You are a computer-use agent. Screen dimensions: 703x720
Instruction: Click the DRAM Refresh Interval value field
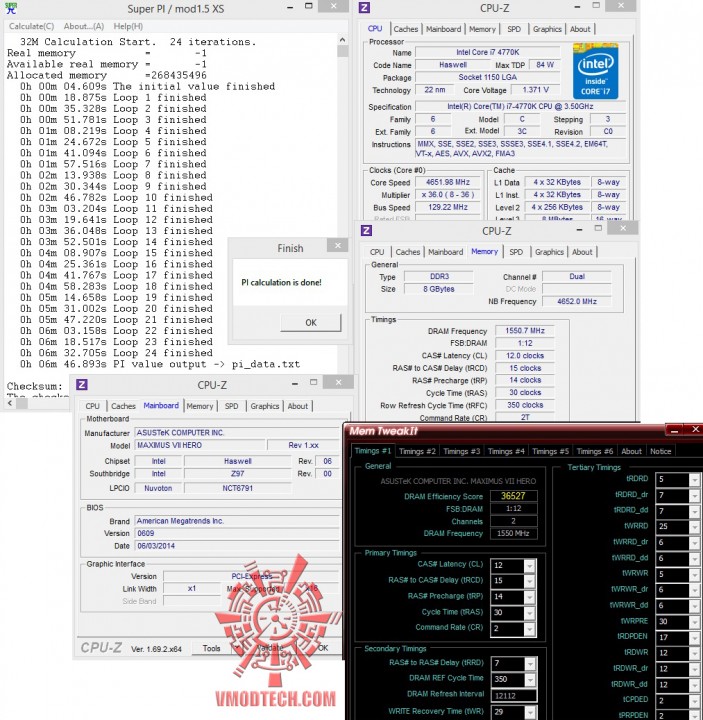coord(514,696)
